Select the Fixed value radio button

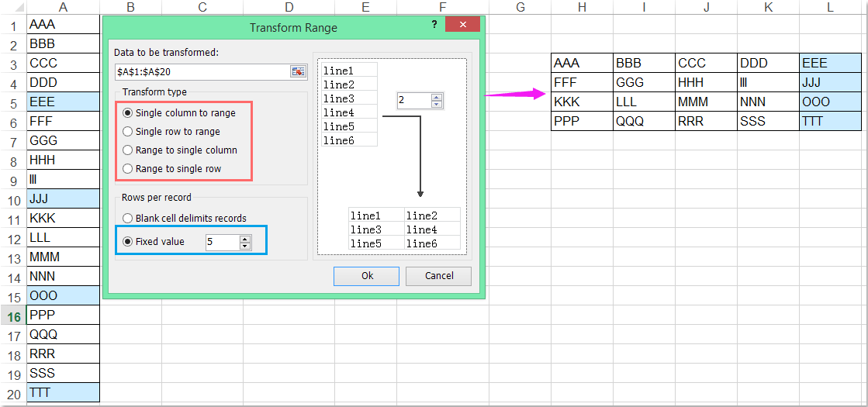(x=128, y=242)
